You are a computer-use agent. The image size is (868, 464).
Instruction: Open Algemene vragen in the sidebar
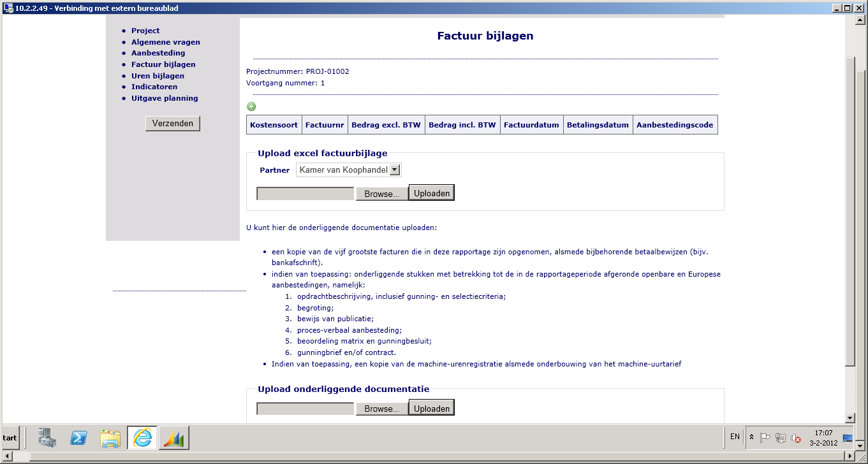tap(166, 42)
